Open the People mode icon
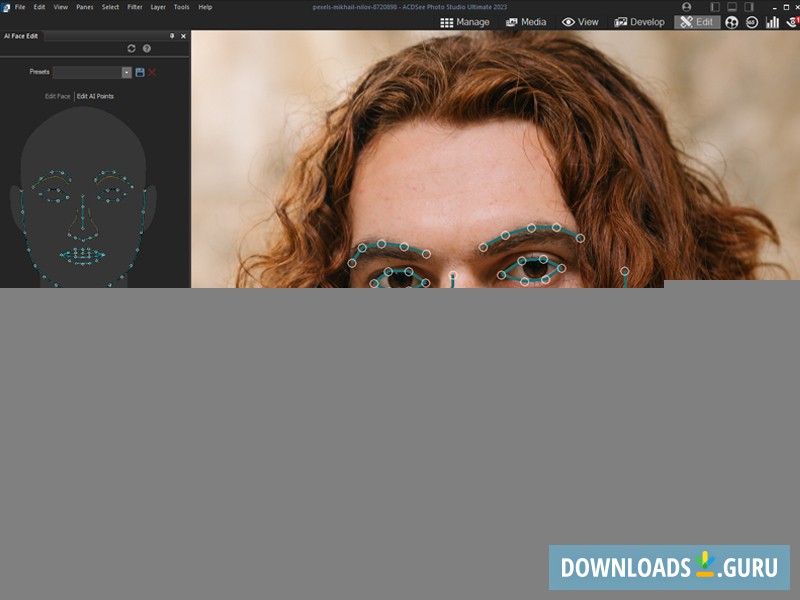This screenshot has width=800, height=600. tap(732, 22)
